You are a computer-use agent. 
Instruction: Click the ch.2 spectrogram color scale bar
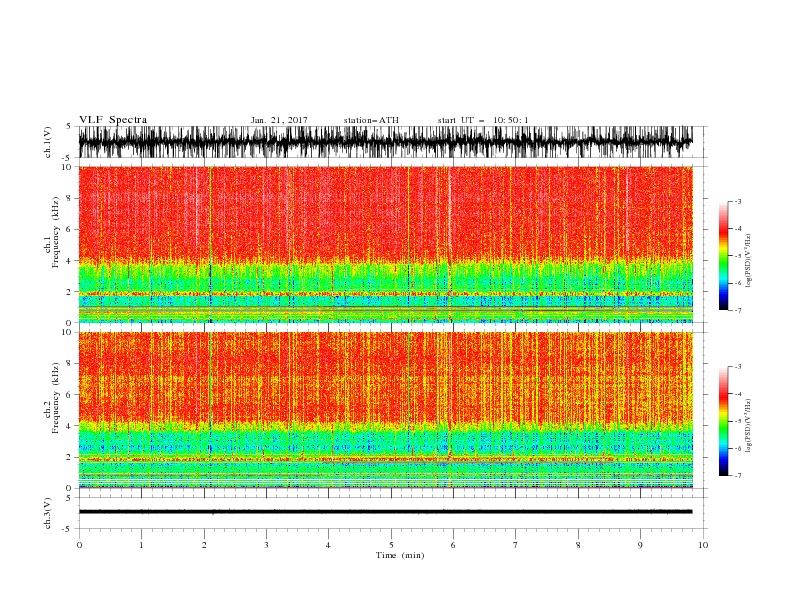pos(723,421)
